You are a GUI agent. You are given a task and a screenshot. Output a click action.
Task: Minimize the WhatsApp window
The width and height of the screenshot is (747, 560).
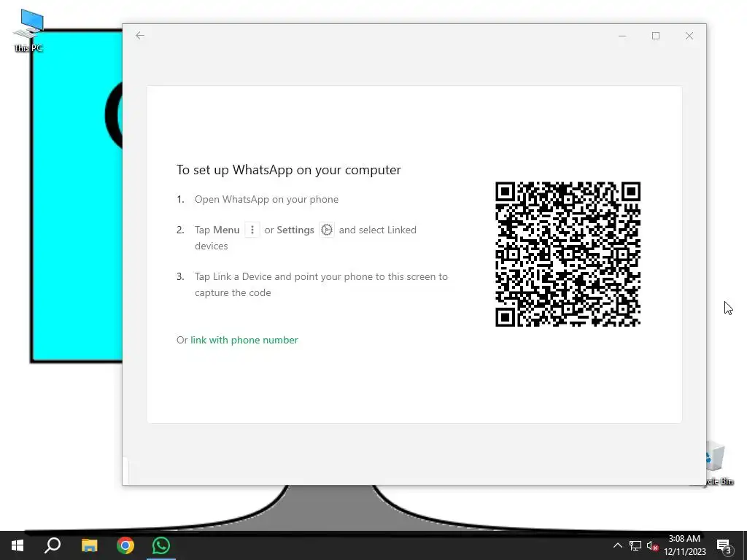coord(622,36)
